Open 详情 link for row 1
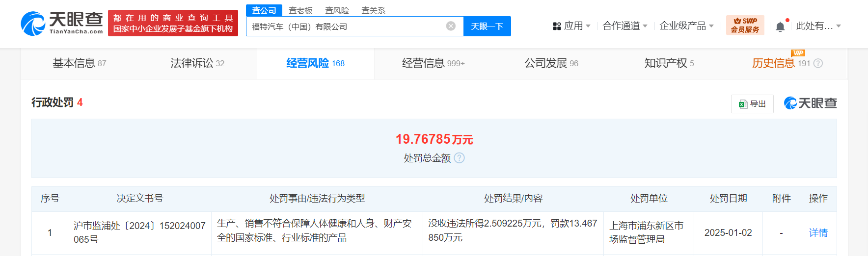868x256 pixels. [818, 233]
